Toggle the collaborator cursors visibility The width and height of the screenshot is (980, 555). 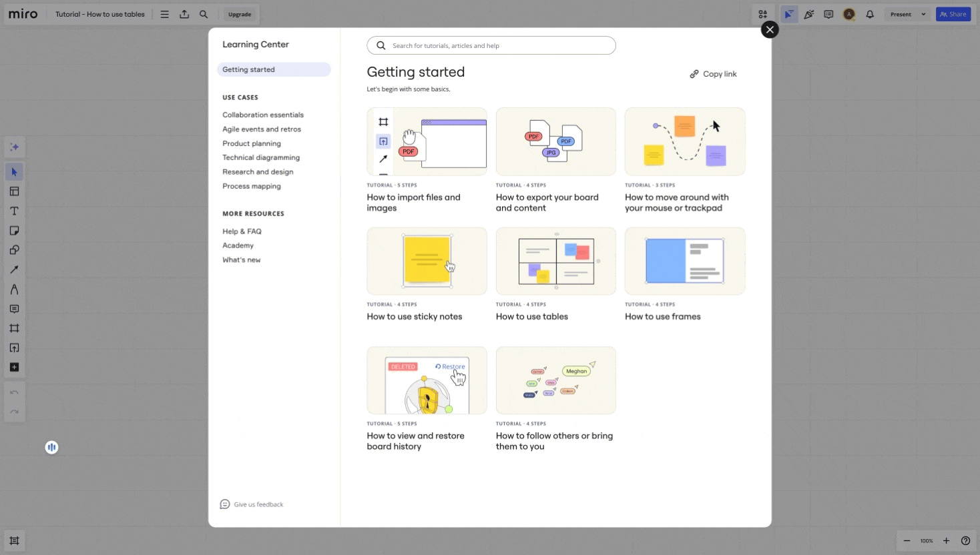789,14
